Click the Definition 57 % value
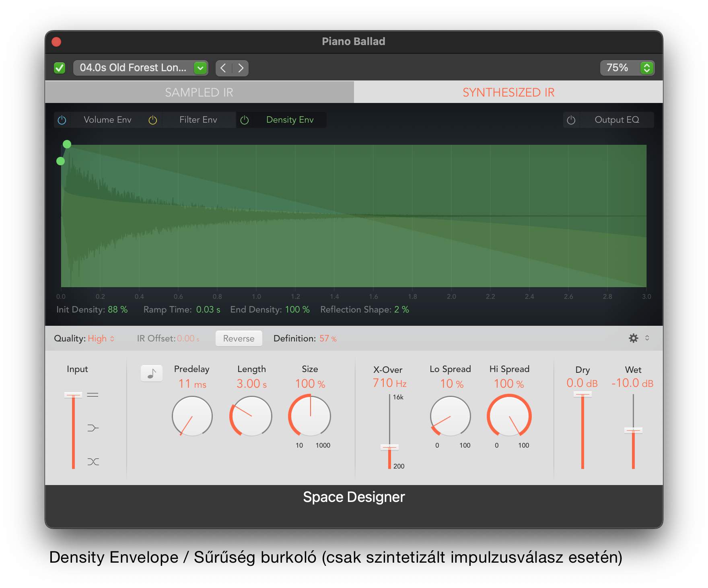This screenshot has height=588, width=708. point(328,339)
